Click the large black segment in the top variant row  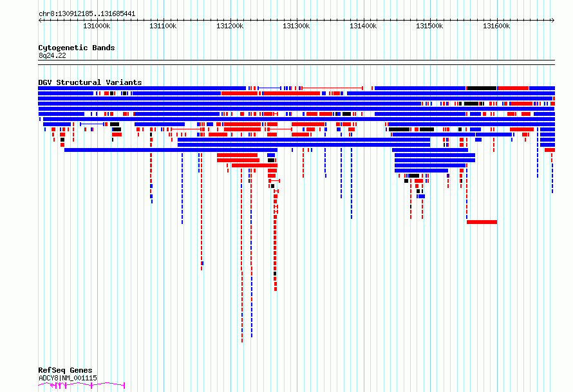click(482, 88)
